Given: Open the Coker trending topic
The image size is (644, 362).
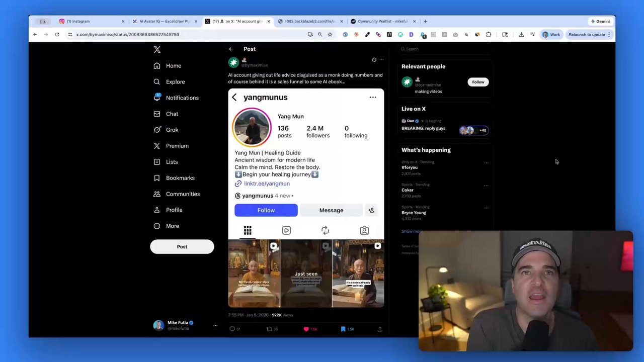Looking at the screenshot, I should point(408,190).
